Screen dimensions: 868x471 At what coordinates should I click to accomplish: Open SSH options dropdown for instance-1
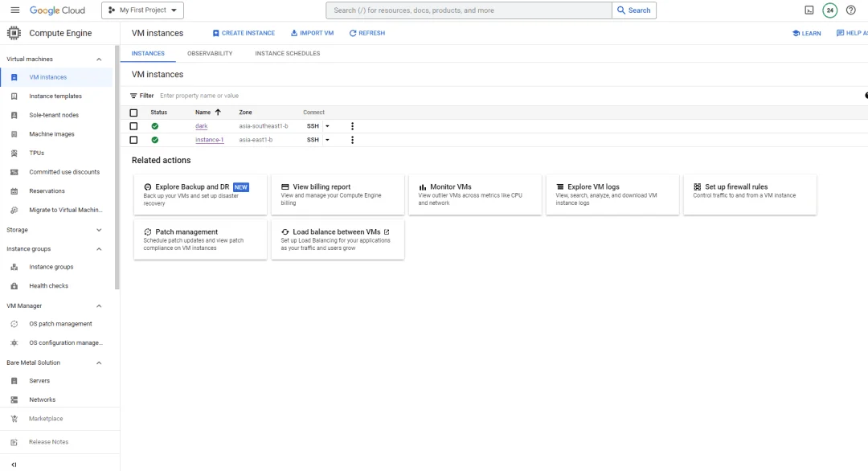(x=327, y=140)
